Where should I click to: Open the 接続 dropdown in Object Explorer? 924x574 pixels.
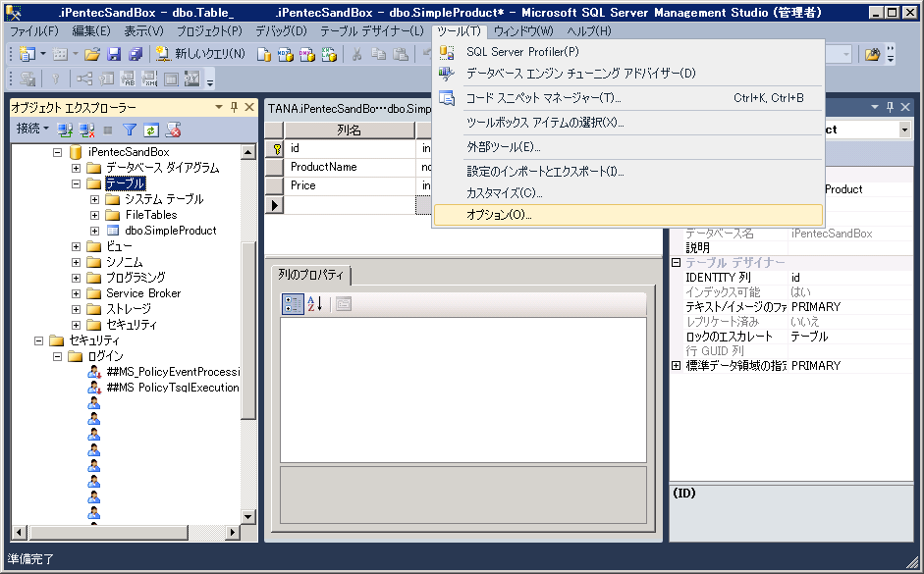[x=33, y=128]
